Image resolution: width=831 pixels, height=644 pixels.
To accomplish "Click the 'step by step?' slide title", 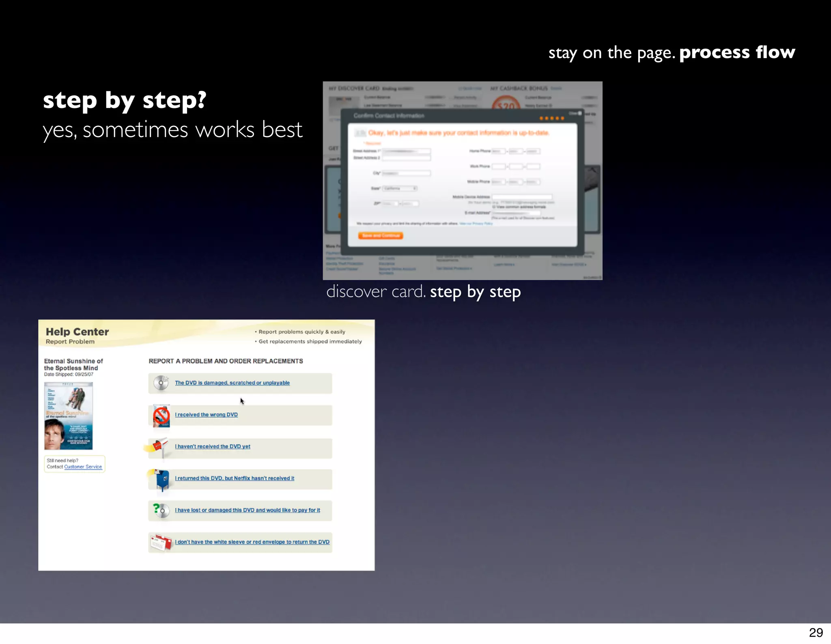I will (125, 101).
